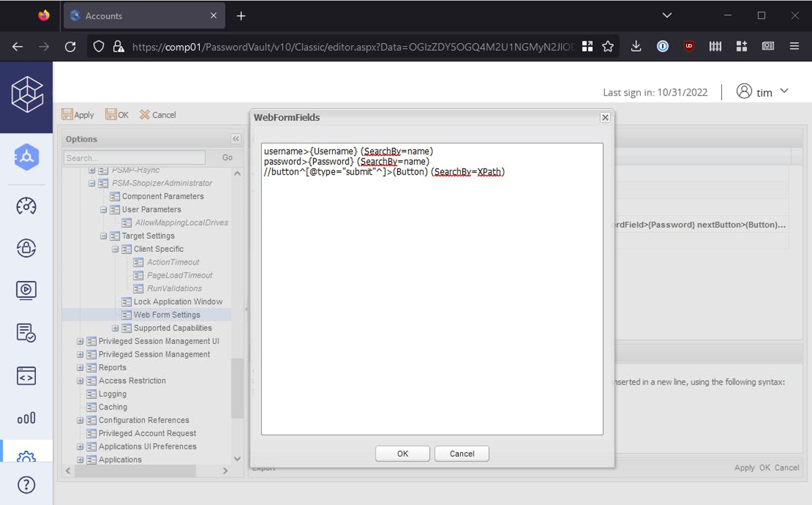Expand the Privileged Session Management node
Screen dimensions: 812x505
tap(80, 355)
